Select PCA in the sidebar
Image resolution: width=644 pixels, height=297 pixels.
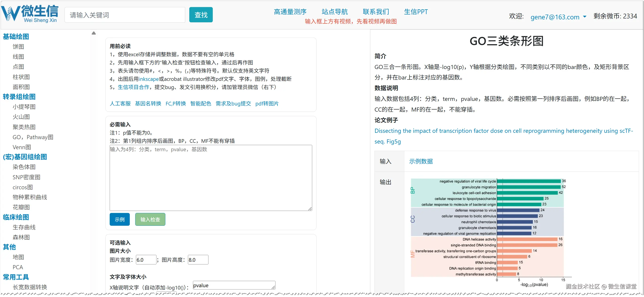pyautogui.click(x=18, y=267)
